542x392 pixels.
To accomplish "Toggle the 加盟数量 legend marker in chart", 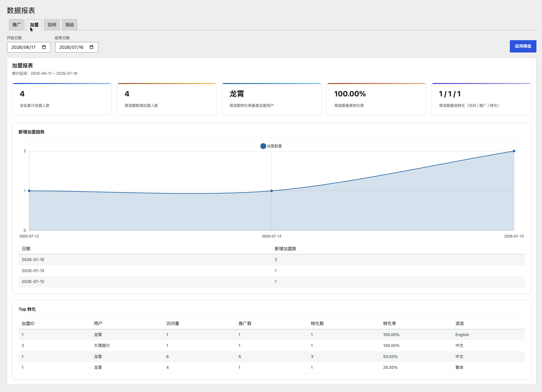I will click(263, 146).
